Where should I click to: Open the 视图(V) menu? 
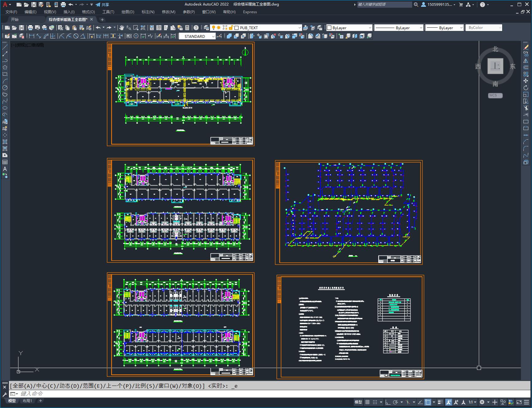[x=50, y=12]
